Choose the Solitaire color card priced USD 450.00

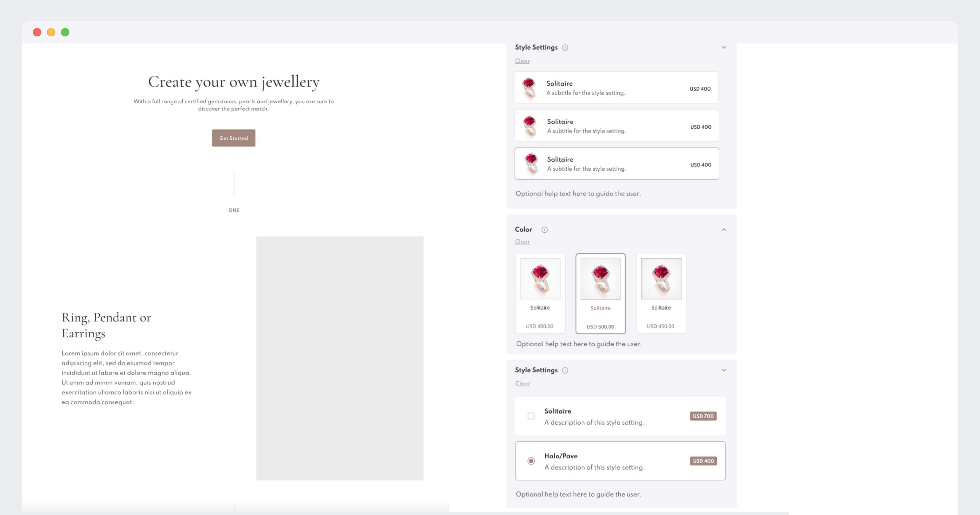coord(661,293)
